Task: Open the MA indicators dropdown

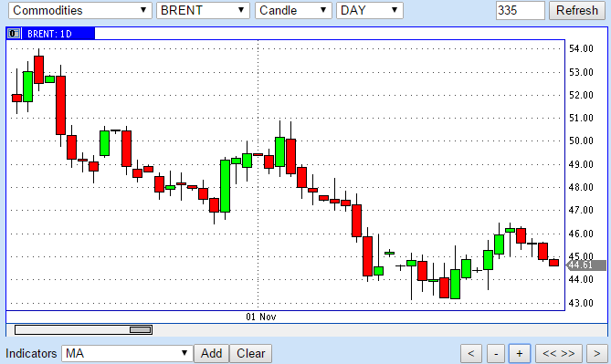Action: click(127, 353)
